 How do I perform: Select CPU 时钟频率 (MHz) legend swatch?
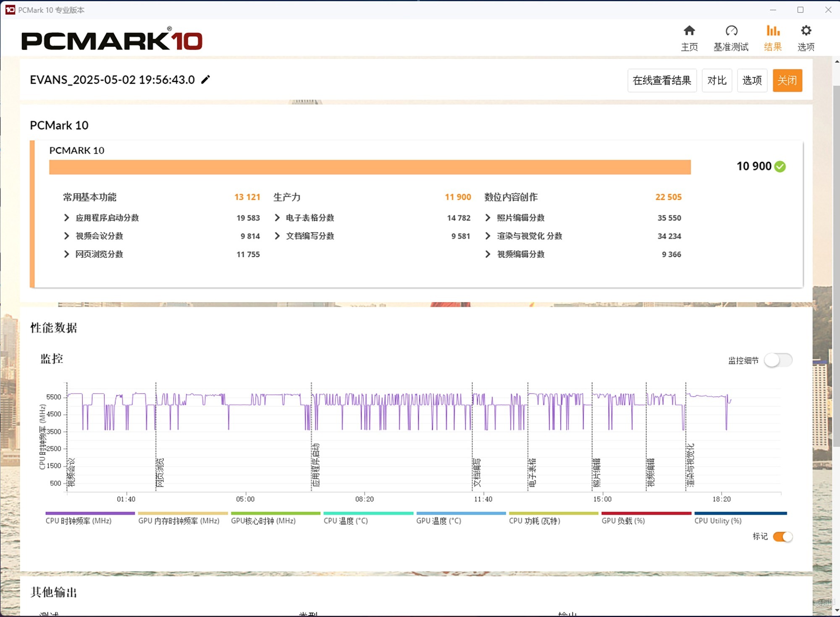[90, 513]
